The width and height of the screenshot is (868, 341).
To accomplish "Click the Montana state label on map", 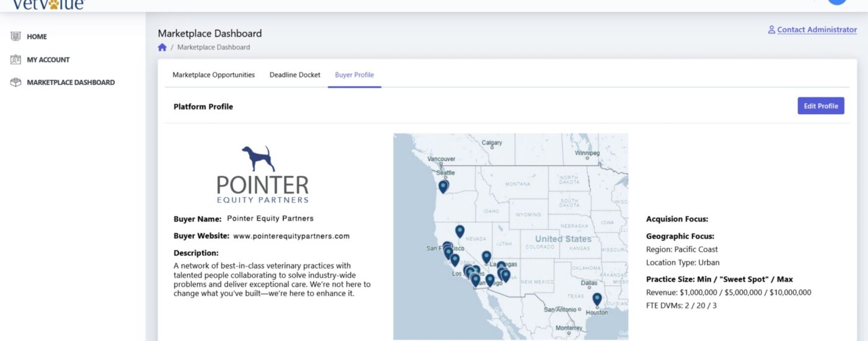I will (x=518, y=184).
